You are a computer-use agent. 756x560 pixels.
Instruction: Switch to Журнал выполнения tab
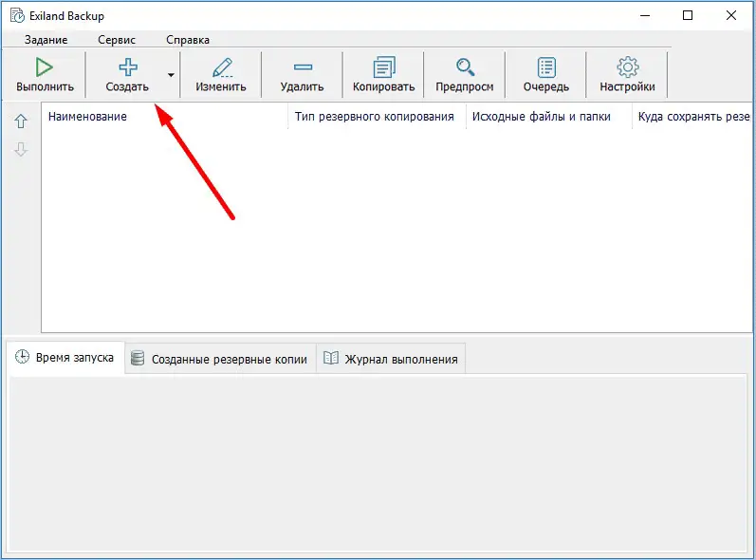click(x=391, y=360)
